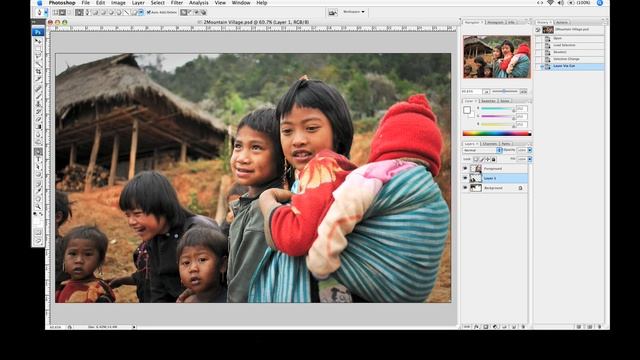Open the Analysis menu

(199, 3)
